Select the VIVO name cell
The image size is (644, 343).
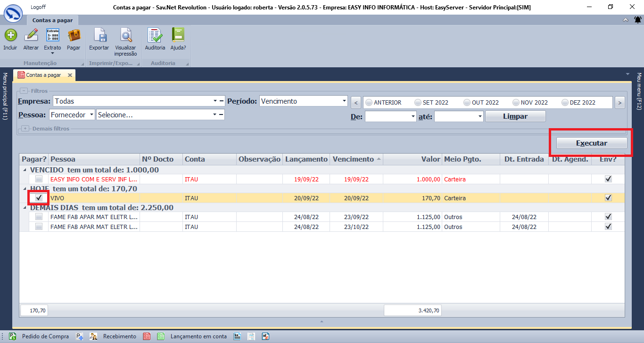94,198
